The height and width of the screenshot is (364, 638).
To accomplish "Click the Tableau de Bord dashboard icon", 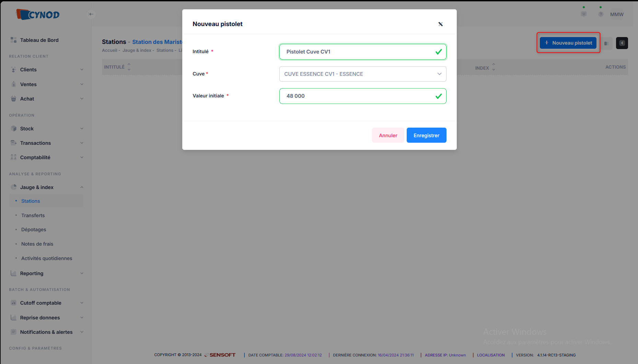I will [x=13, y=40].
